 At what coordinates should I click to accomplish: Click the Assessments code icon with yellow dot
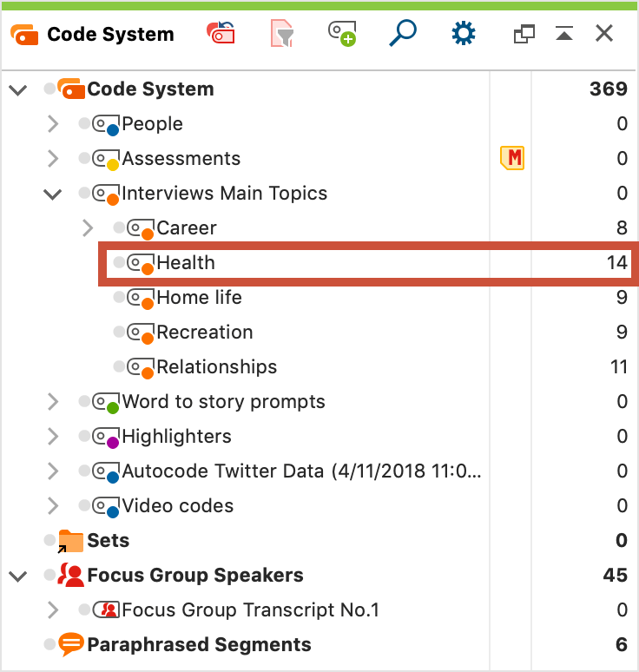(105, 160)
